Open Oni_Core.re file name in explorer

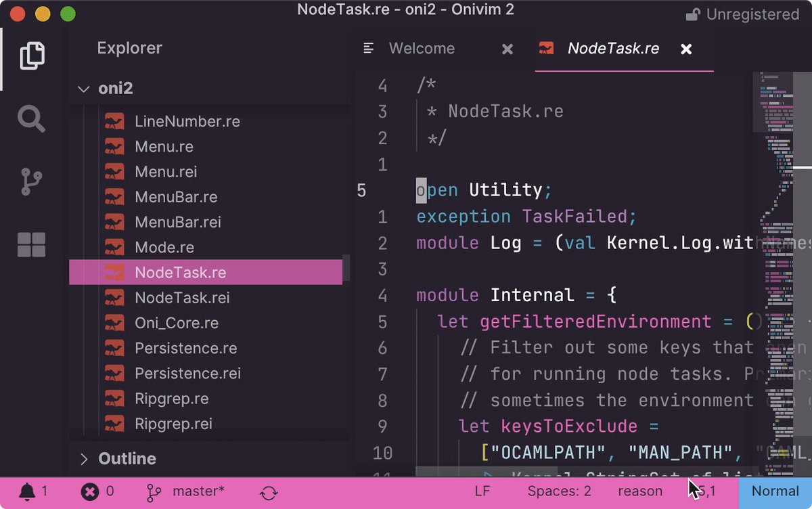click(x=177, y=323)
